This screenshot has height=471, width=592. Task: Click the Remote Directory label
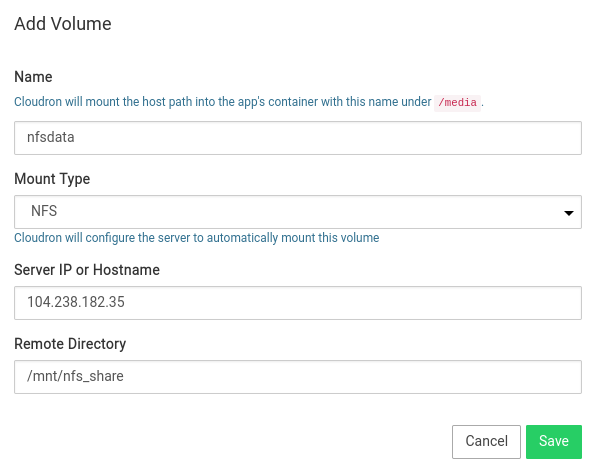click(x=70, y=344)
